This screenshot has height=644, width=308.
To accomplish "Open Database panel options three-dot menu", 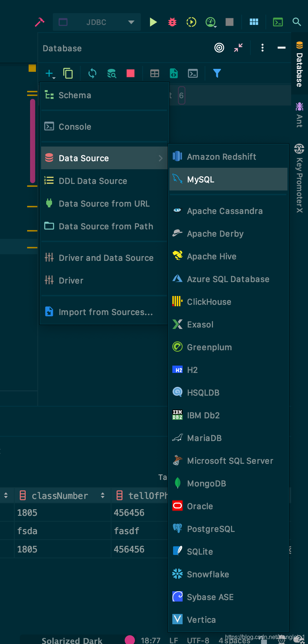I will [263, 48].
